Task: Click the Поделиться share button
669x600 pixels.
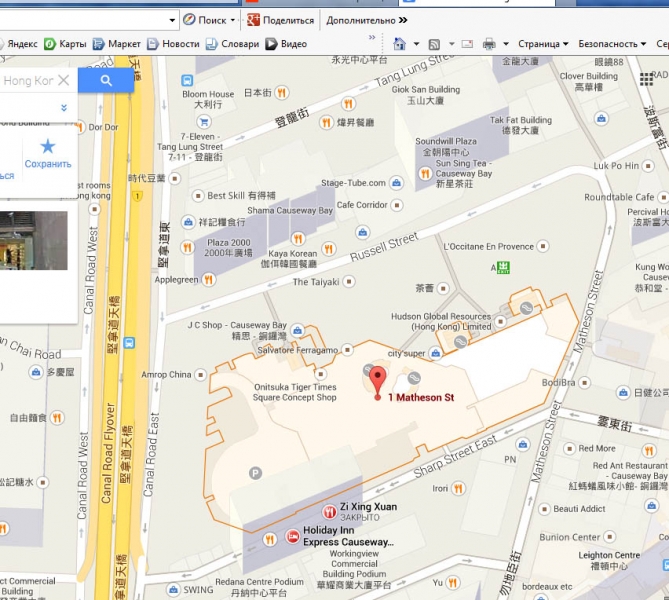Action: click(x=281, y=20)
